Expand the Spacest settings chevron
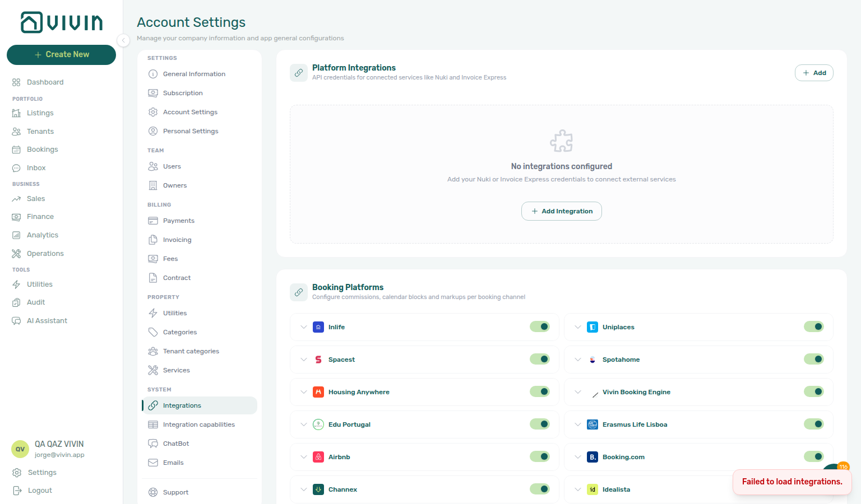Viewport: 861px width, 504px height. coord(304,360)
